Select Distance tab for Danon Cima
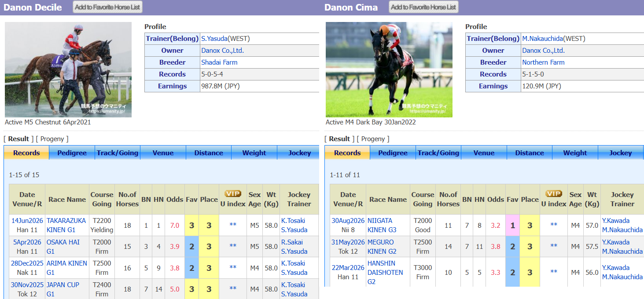This screenshot has height=299, width=644. [530, 153]
